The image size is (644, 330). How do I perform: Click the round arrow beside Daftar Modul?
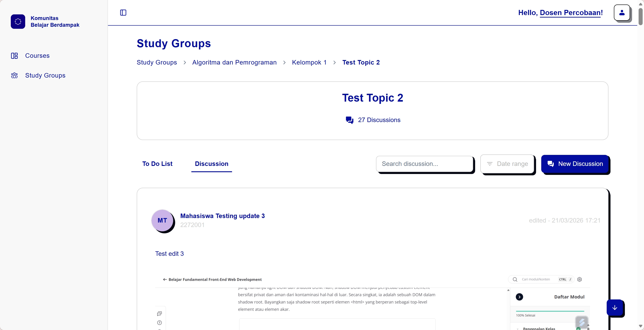519,297
